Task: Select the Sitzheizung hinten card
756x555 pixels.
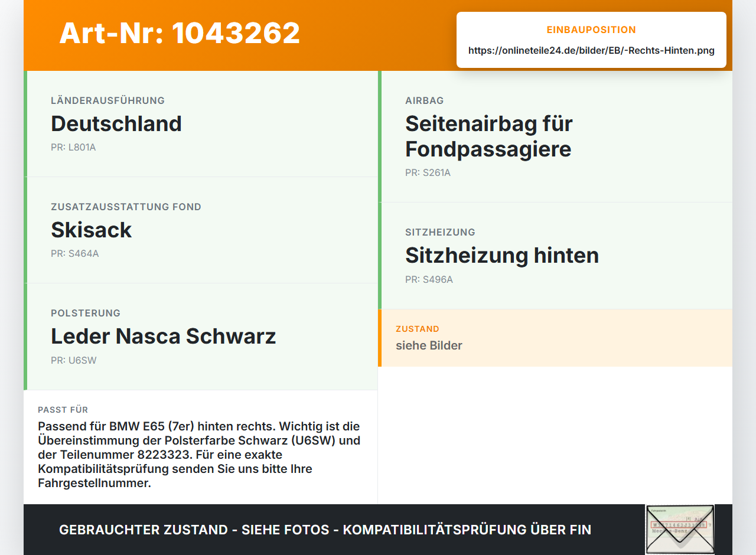Action: pos(555,256)
